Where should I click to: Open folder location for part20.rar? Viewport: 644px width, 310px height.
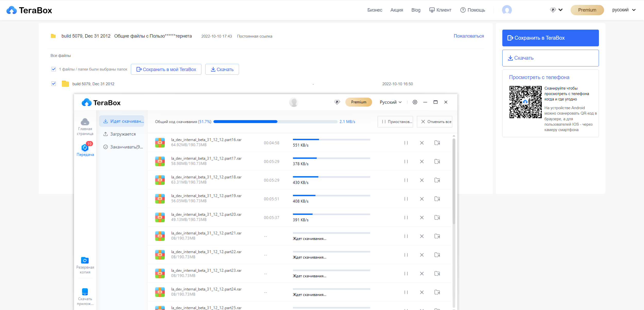pos(437,218)
